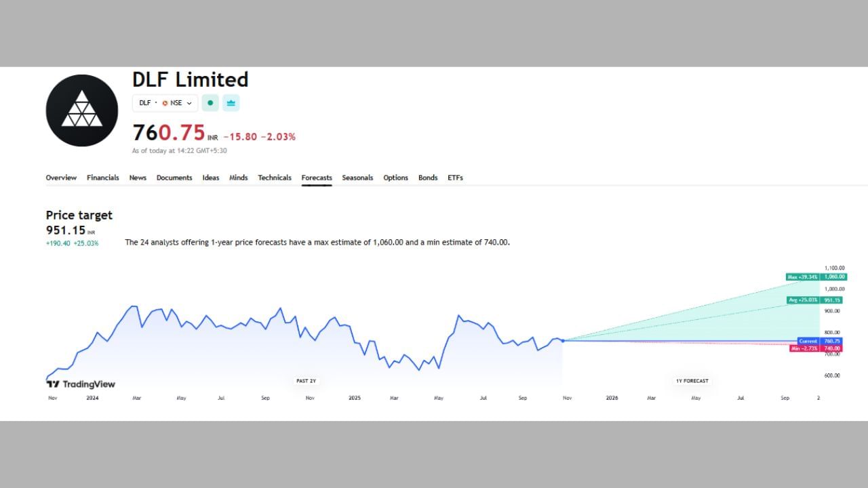The image size is (868, 488).
Task: Click the blue crown icon button
Action: point(231,103)
